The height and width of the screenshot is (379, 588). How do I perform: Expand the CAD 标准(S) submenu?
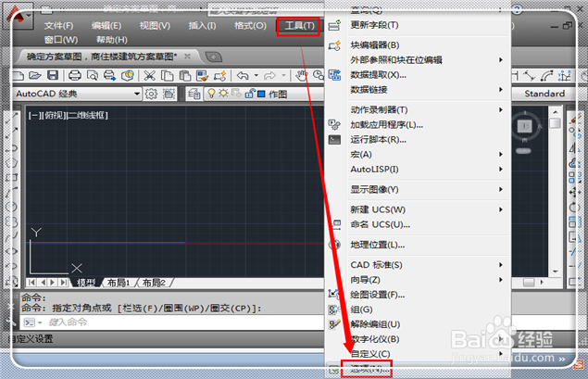coord(500,265)
